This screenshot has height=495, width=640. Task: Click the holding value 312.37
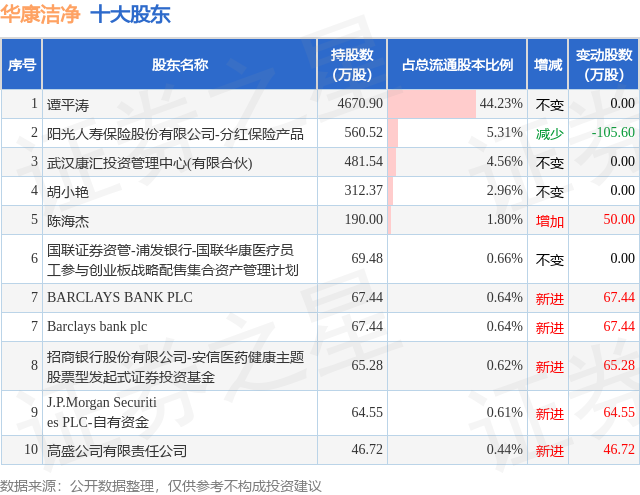coord(363,190)
